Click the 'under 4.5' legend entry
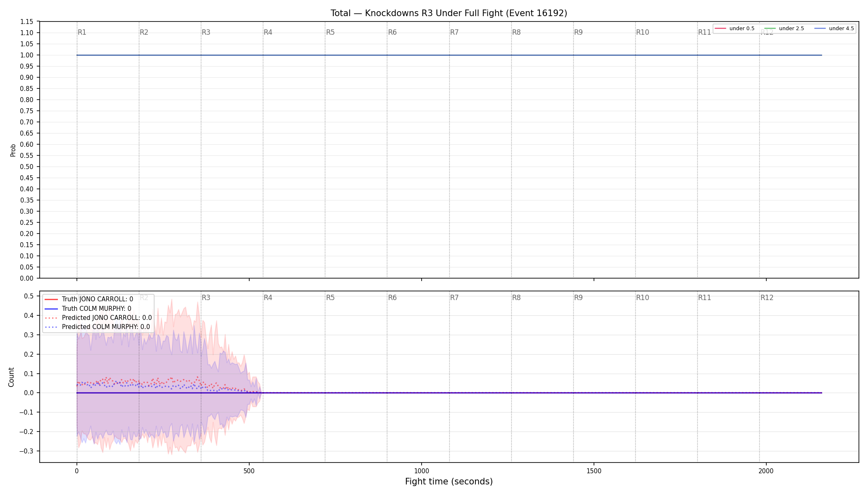868x496 pixels. (834, 29)
